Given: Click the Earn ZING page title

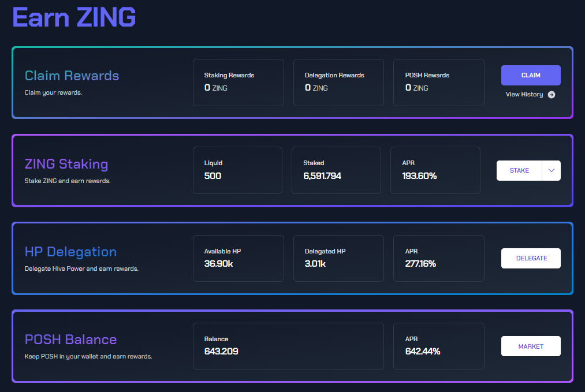Looking at the screenshot, I should 74,17.
